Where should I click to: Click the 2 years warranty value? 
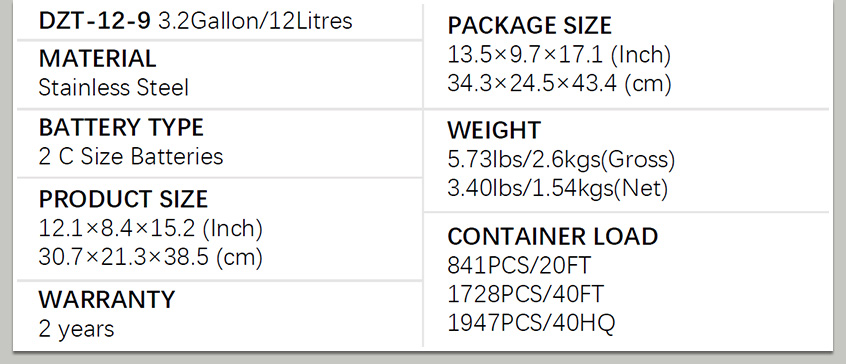tap(76, 329)
